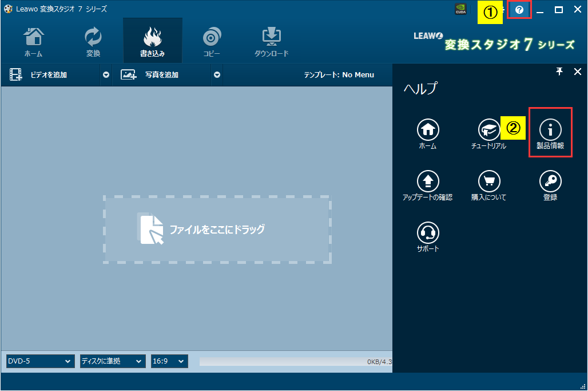This screenshot has height=391, width=588.
Task: Open the Support (サポート) headset icon
Action: 428,233
